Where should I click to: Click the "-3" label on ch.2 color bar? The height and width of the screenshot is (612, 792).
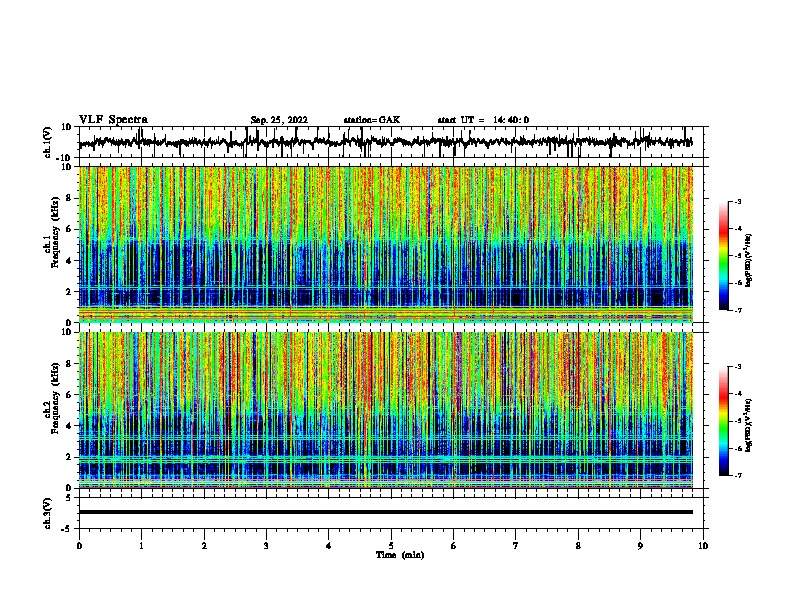click(737, 367)
